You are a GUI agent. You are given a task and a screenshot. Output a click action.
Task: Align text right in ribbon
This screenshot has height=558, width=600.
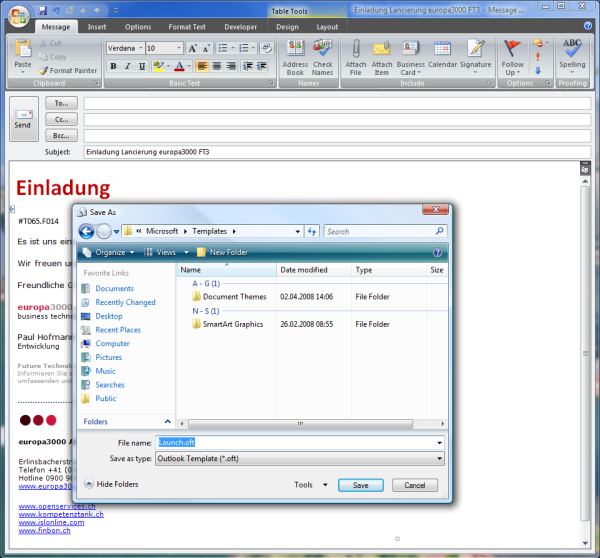231,66
